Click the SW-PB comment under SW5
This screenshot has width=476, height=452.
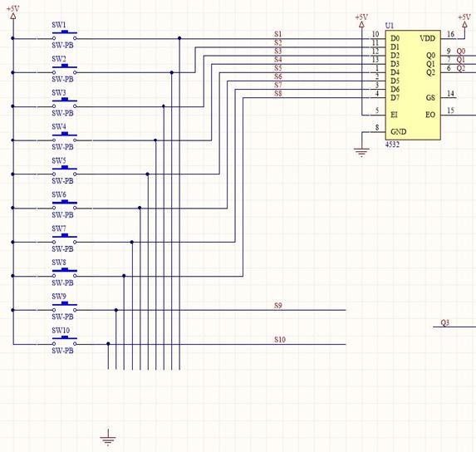62,181
